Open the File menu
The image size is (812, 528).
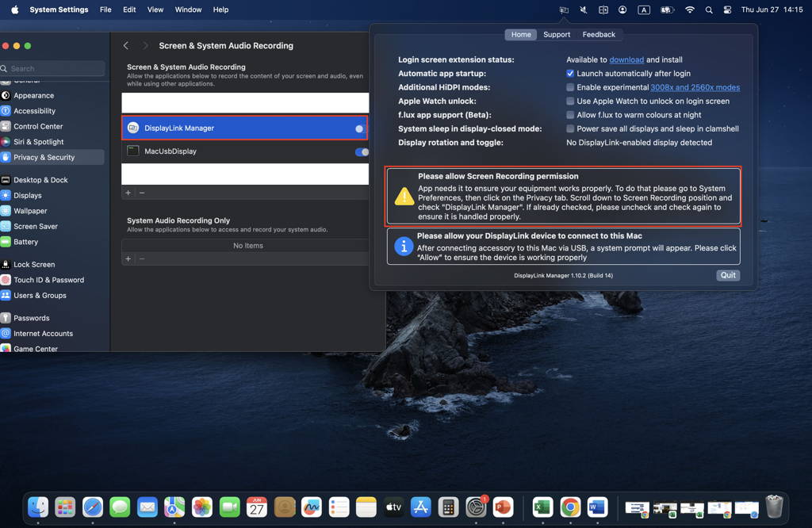pyautogui.click(x=105, y=10)
